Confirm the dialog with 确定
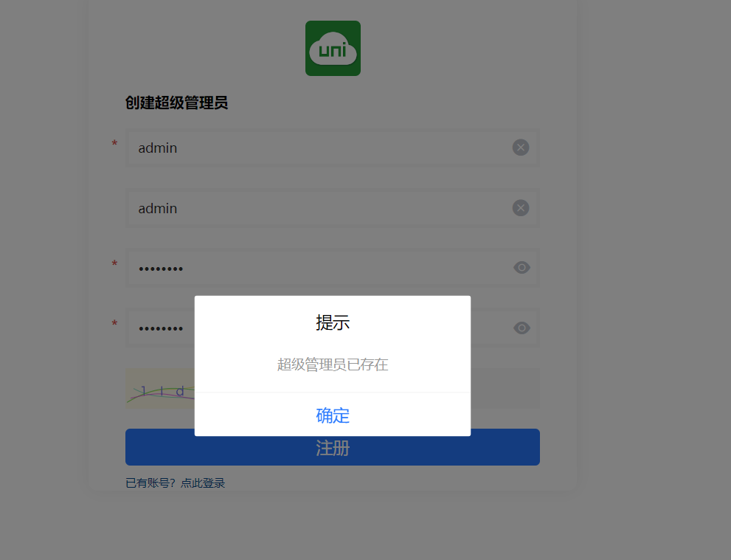 point(333,415)
